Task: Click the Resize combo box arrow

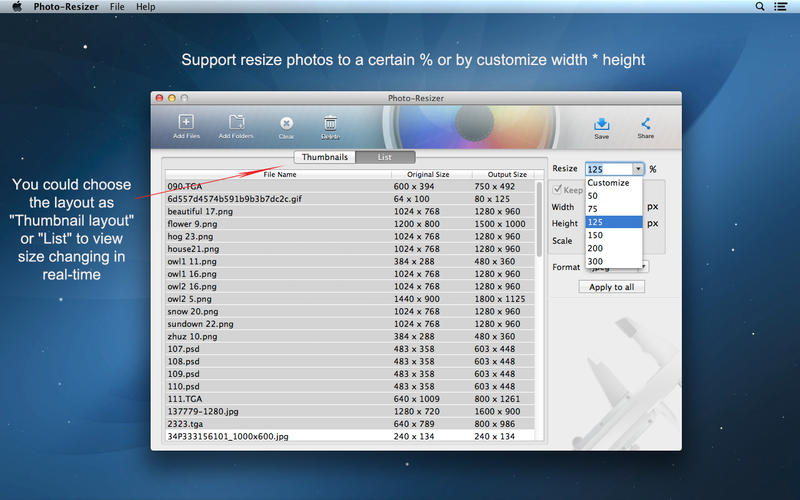Action: 636,169
